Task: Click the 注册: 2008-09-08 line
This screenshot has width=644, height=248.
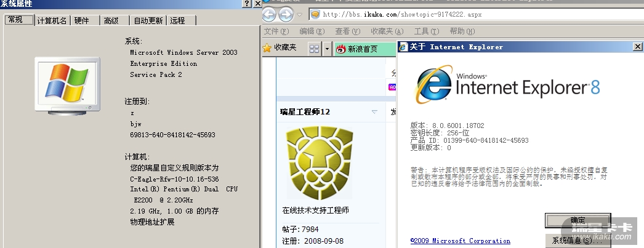Action: (313, 241)
